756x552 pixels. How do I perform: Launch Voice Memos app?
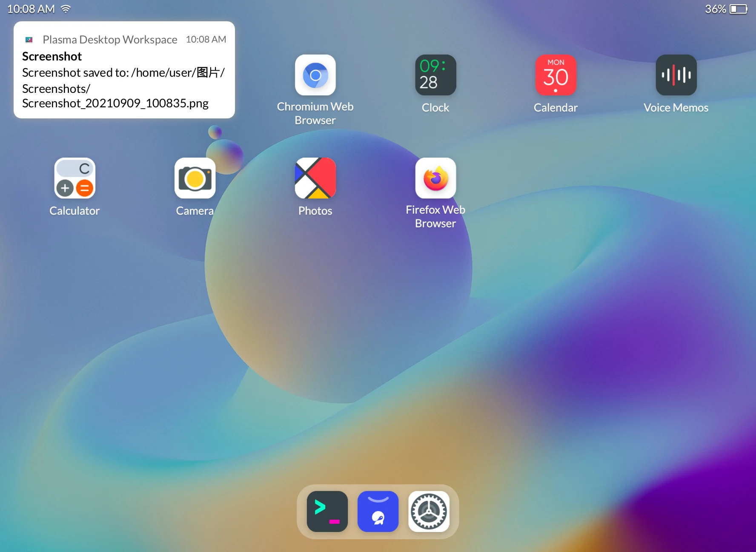point(676,75)
